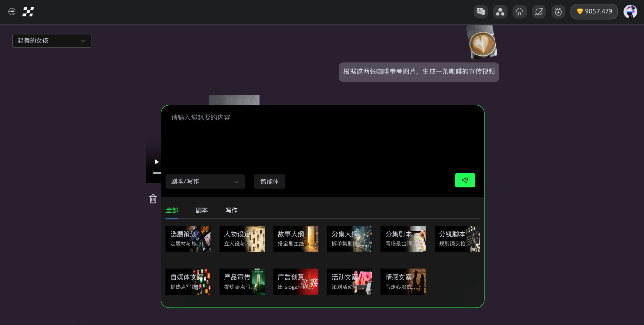Open the 剧本/写作 mode dropdown

click(205, 182)
